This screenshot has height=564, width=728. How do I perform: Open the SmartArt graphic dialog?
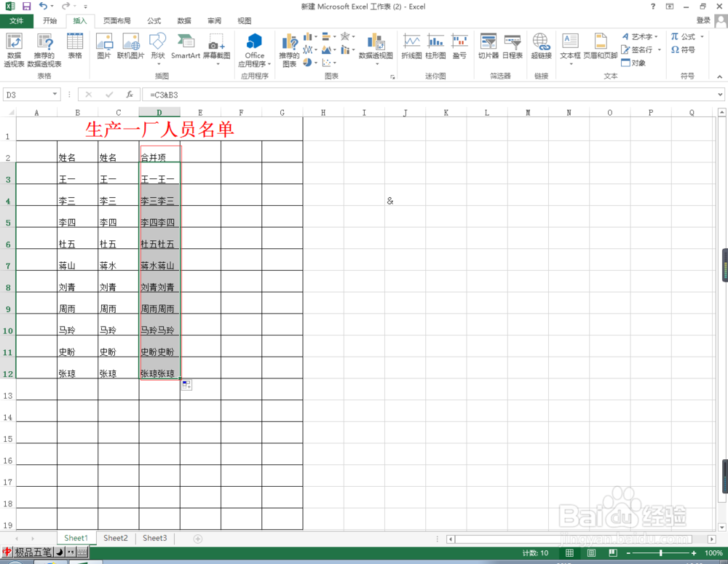click(x=186, y=47)
